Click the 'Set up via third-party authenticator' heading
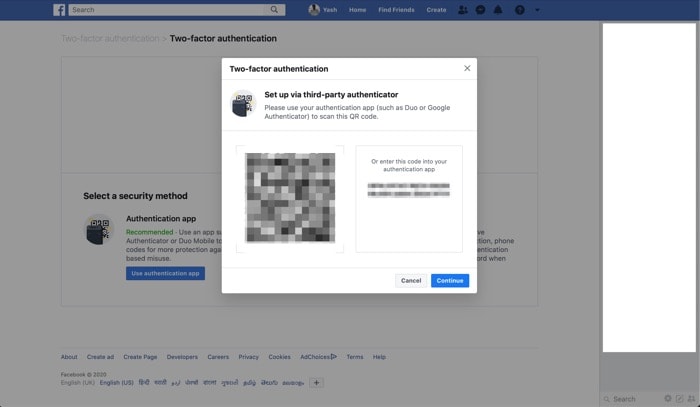Viewport: 700px width, 407px height. (x=331, y=95)
